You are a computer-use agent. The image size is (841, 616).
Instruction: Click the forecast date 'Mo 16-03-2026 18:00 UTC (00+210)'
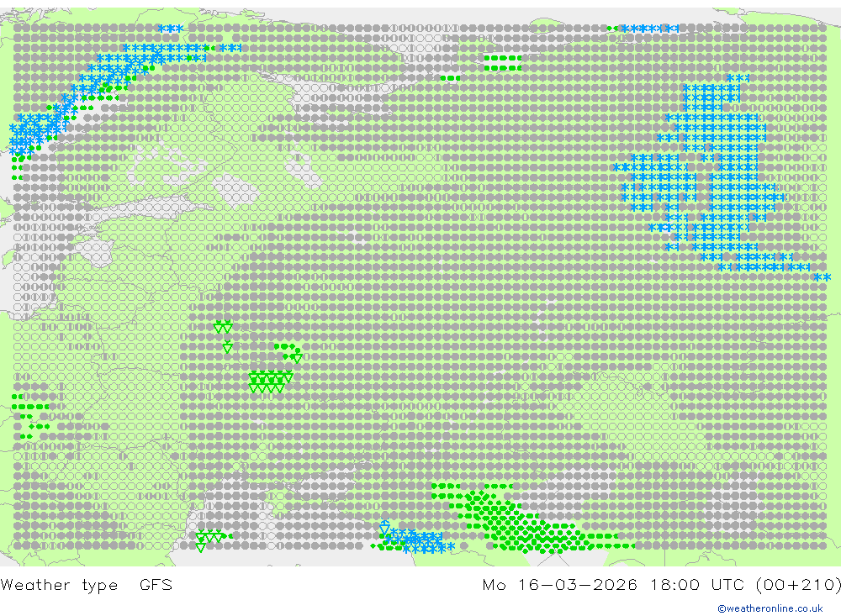tap(661, 585)
